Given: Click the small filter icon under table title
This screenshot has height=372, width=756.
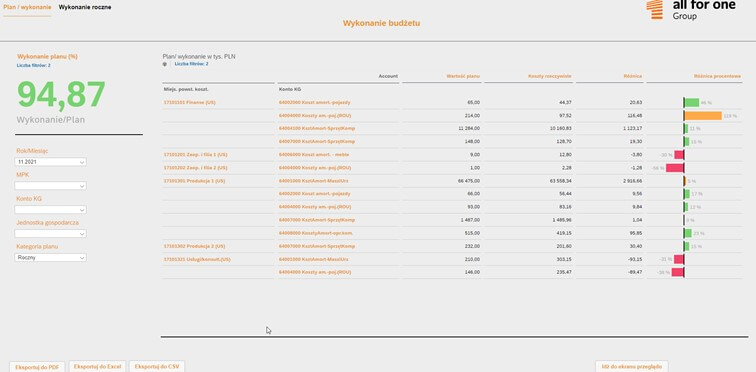Looking at the screenshot, I should pyautogui.click(x=164, y=64).
